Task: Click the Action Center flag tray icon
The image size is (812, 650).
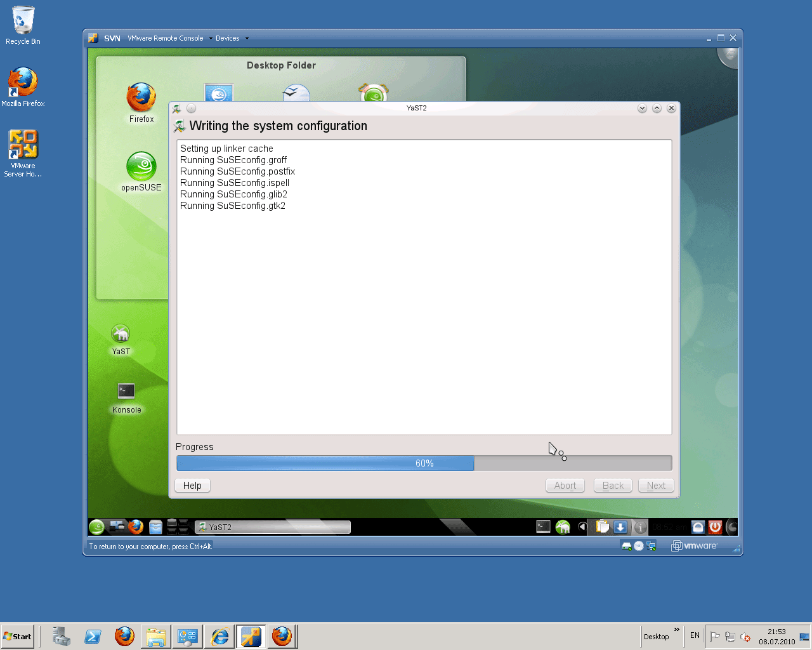Action: (715, 637)
